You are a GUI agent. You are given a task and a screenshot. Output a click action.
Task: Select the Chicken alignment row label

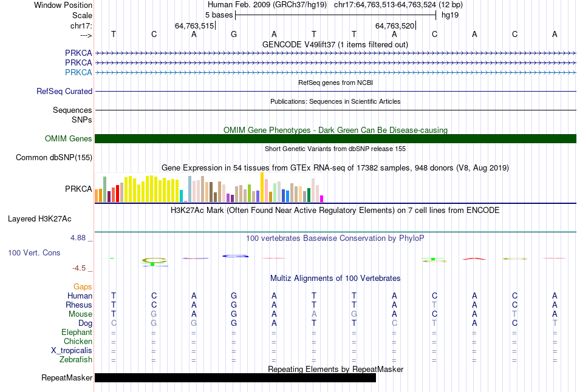pyautogui.click(x=78, y=341)
